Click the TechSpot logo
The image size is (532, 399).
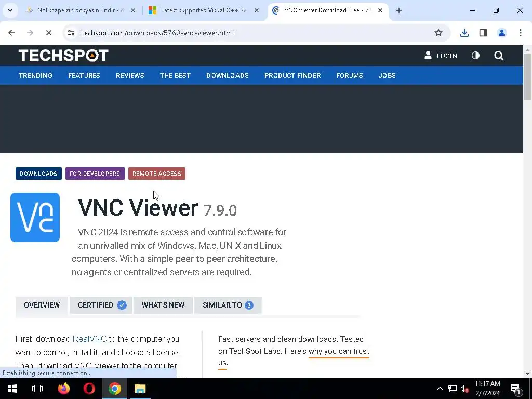(63, 55)
